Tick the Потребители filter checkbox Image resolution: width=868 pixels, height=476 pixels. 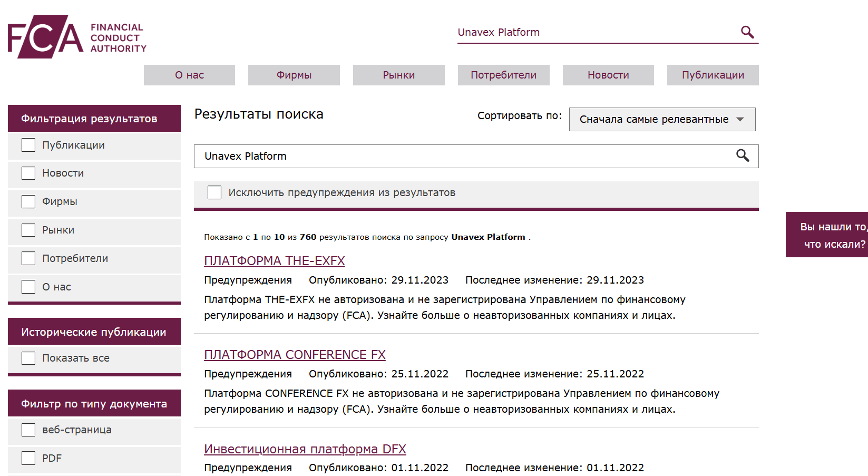[28, 258]
